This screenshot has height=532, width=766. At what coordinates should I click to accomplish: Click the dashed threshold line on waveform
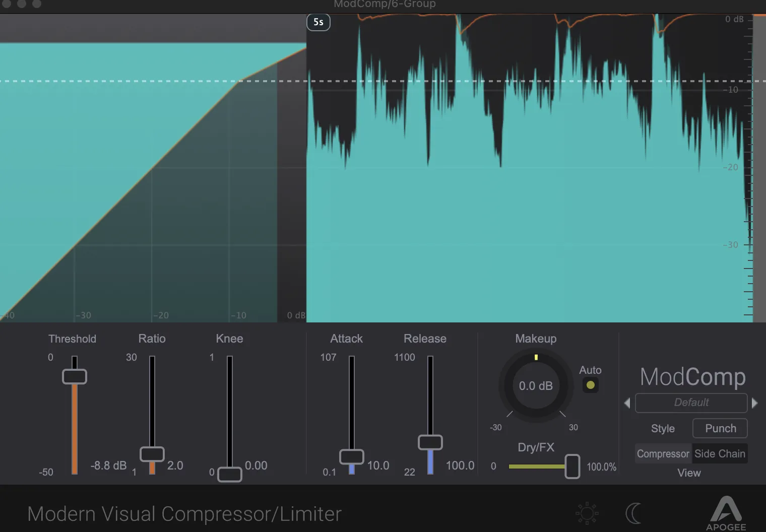(529, 81)
